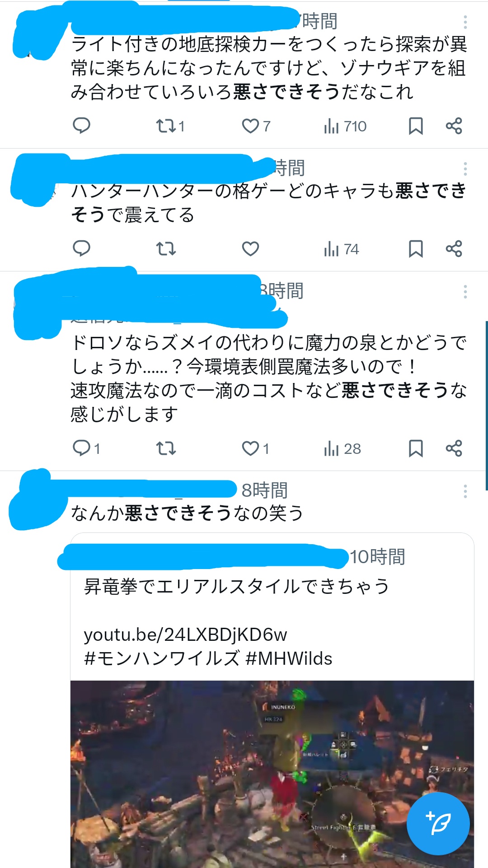Like the tweet with 7 likes
This screenshot has width=488, height=868.
[256, 126]
